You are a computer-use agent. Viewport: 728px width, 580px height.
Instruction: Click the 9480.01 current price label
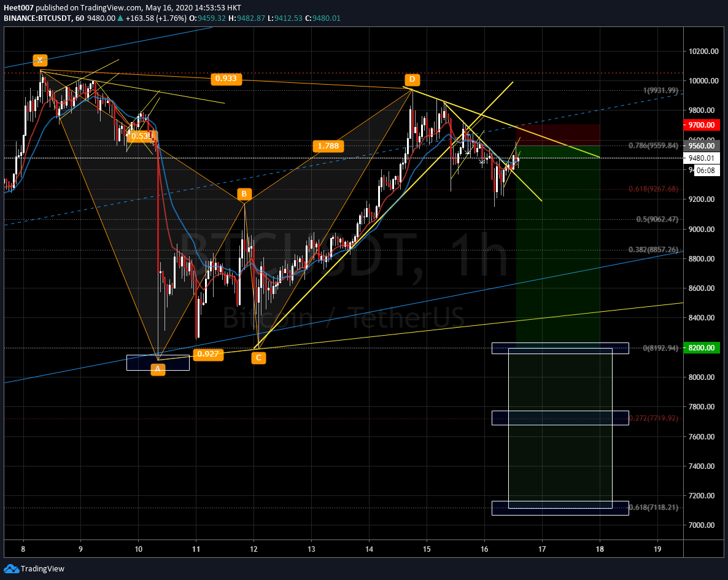(x=701, y=158)
